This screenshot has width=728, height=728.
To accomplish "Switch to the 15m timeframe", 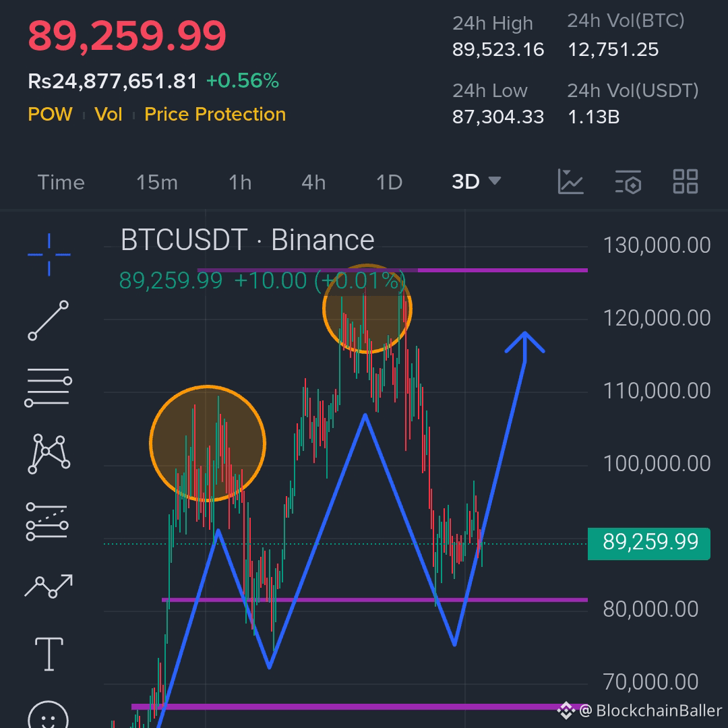I will click(x=156, y=182).
